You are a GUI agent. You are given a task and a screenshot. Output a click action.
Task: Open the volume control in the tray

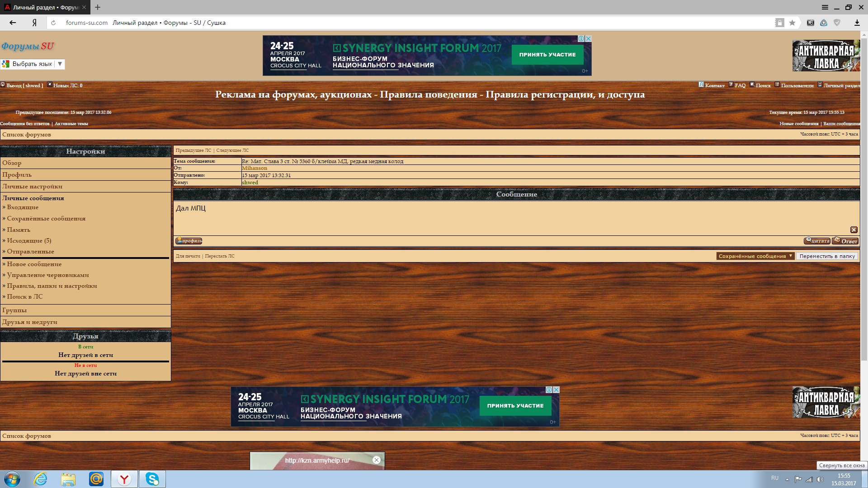click(820, 479)
